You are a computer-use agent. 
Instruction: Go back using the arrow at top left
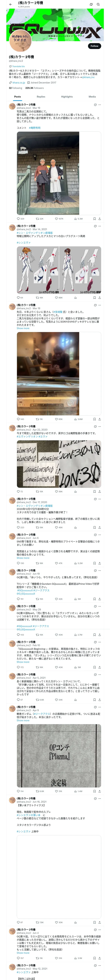click(x=11, y=4)
